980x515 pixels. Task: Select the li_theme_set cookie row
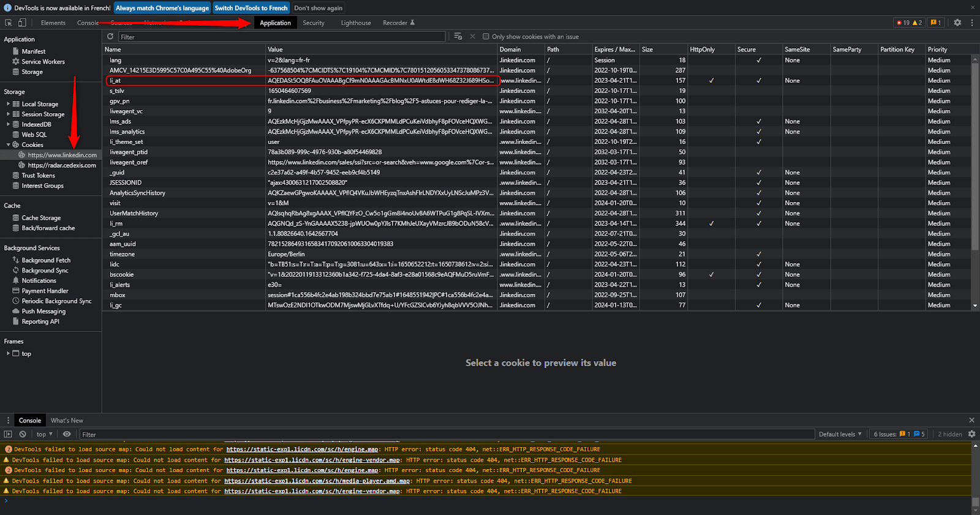tap(537, 142)
